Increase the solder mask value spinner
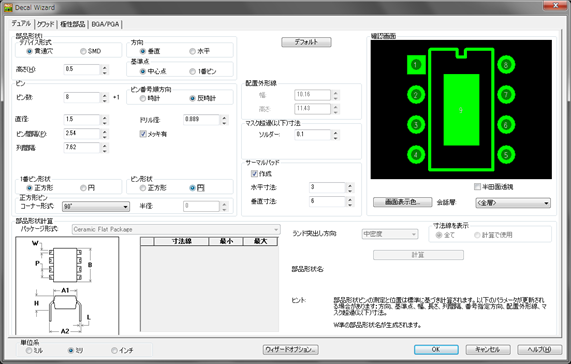Screen dimensions: 571x364 click(x=335, y=132)
